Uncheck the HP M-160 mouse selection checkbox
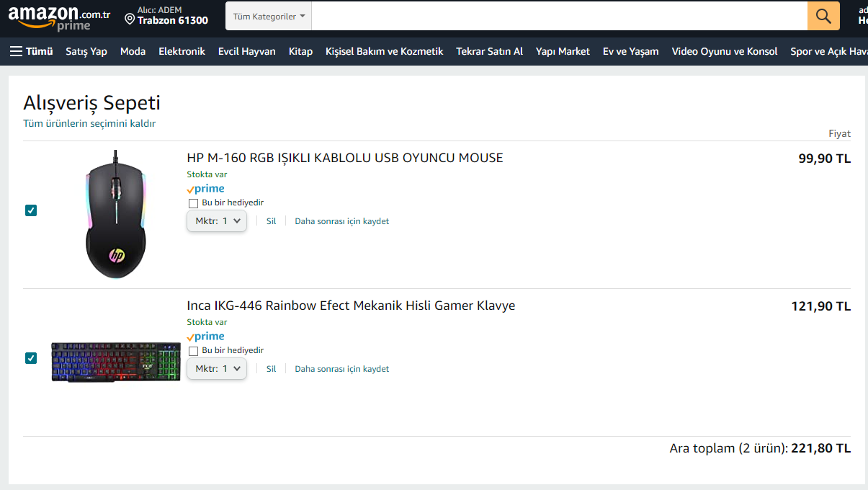868x490 pixels. pos(31,210)
